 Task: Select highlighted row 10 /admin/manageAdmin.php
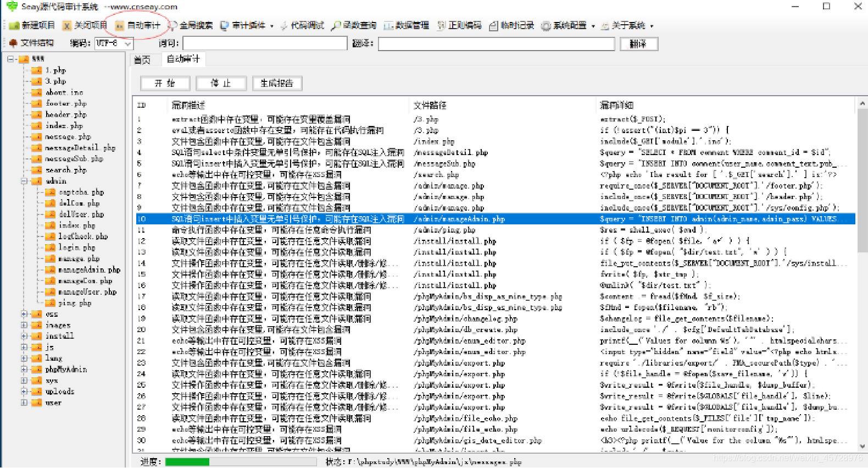(x=494, y=219)
